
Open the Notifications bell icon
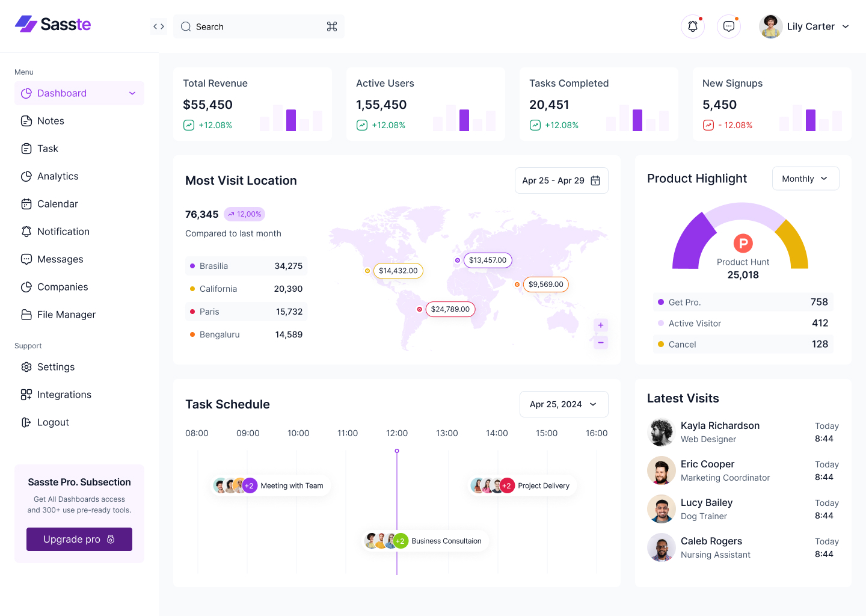coord(692,26)
